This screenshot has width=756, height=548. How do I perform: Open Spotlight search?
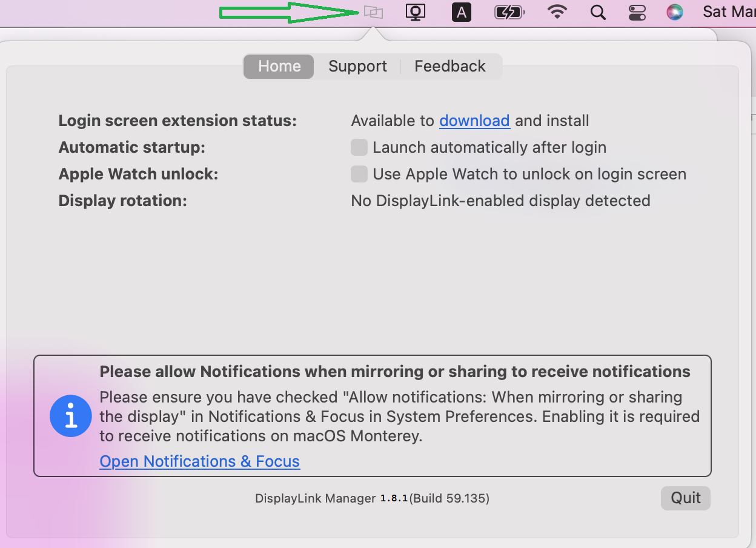[x=597, y=12]
